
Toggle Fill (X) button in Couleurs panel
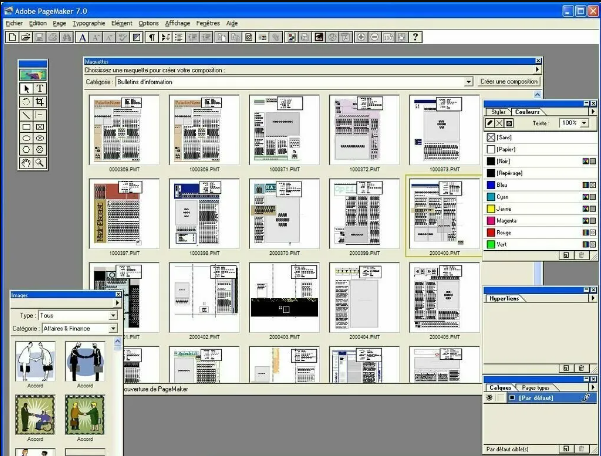[x=499, y=123]
